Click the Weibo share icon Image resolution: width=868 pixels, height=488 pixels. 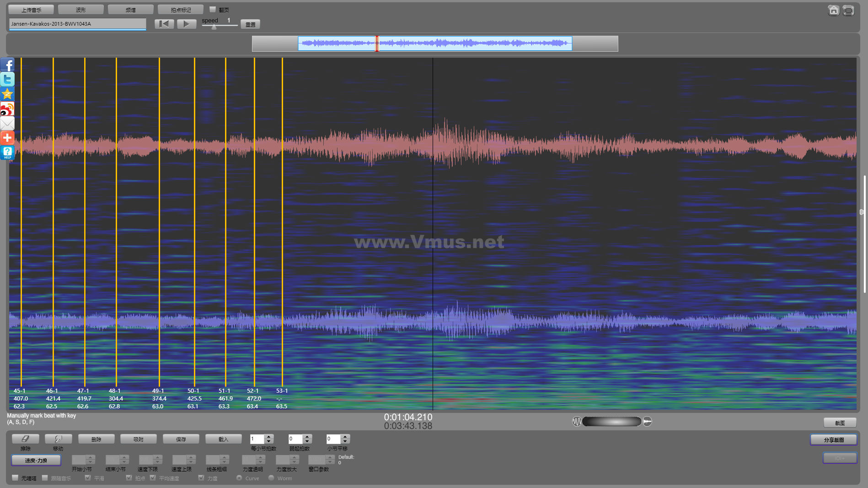click(7, 109)
